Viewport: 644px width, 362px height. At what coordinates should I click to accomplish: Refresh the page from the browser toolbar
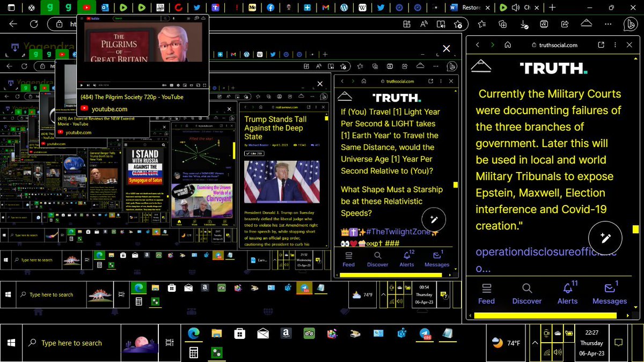(x=34, y=24)
